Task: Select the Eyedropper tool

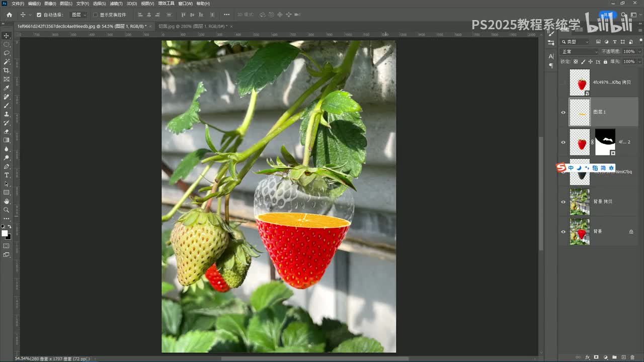Action: click(7, 88)
